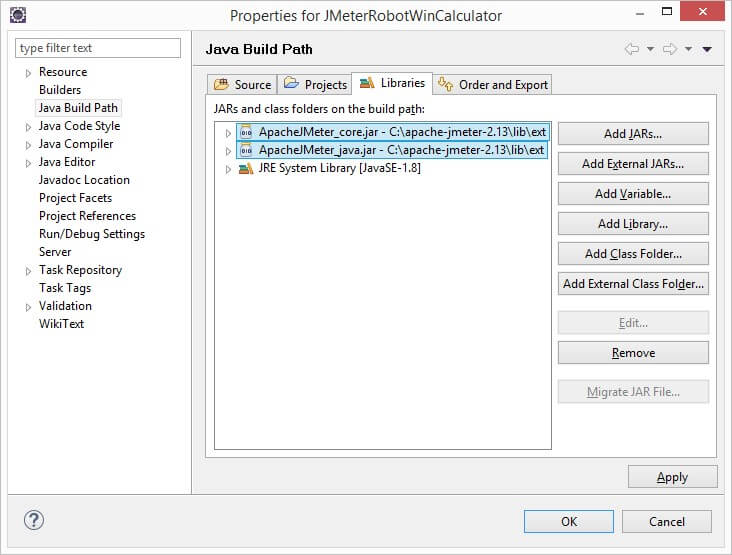The image size is (732, 555).
Task: Click the Add Variable... button
Action: (x=633, y=194)
